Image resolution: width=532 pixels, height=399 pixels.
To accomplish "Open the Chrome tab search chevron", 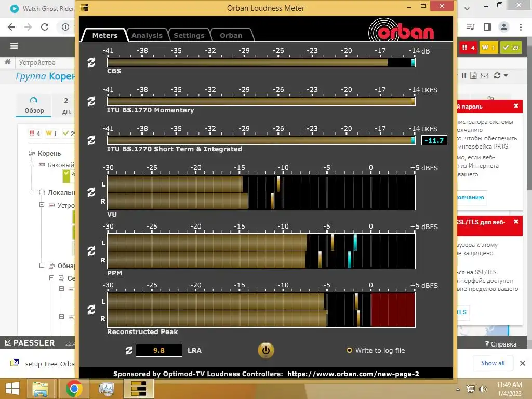I will (467, 8).
